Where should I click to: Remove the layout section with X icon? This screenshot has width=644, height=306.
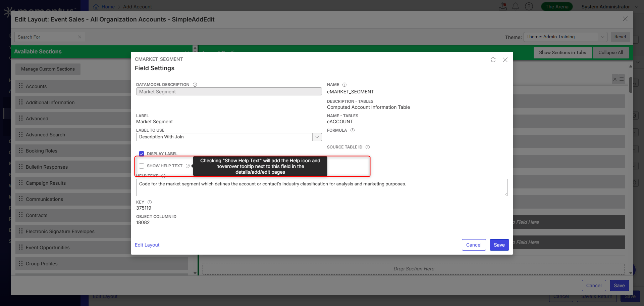tap(615, 79)
